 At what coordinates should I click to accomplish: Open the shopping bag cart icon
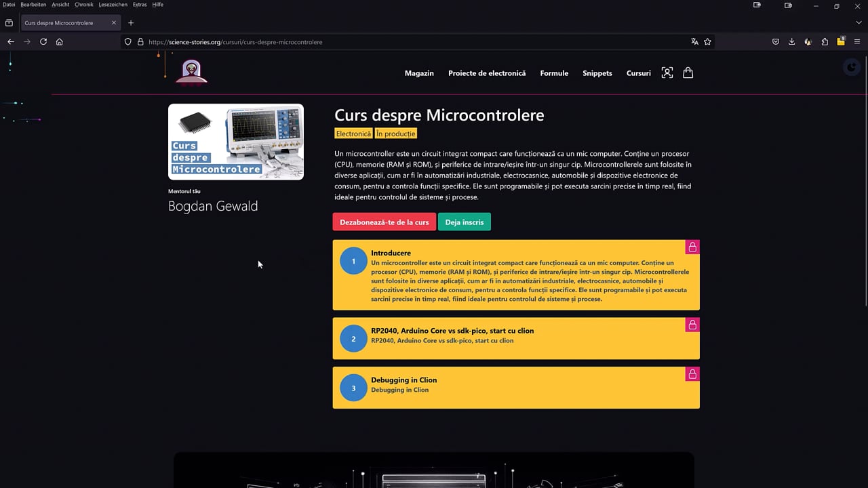click(x=688, y=73)
